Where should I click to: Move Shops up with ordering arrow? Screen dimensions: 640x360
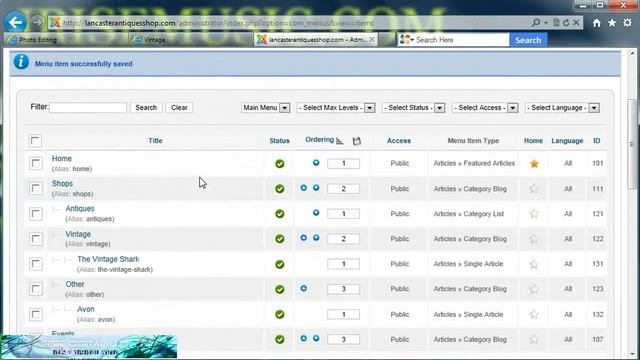[x=304, y=188]
